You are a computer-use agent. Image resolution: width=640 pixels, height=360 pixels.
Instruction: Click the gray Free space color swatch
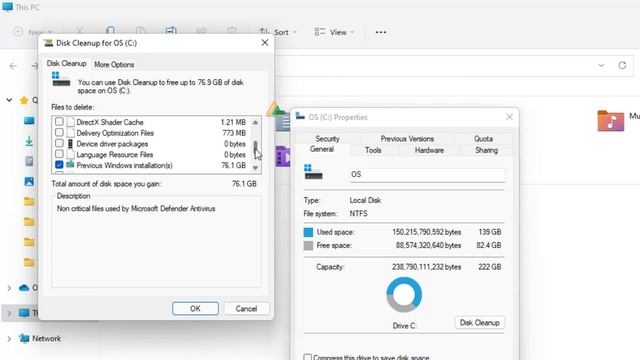point(308,246)
